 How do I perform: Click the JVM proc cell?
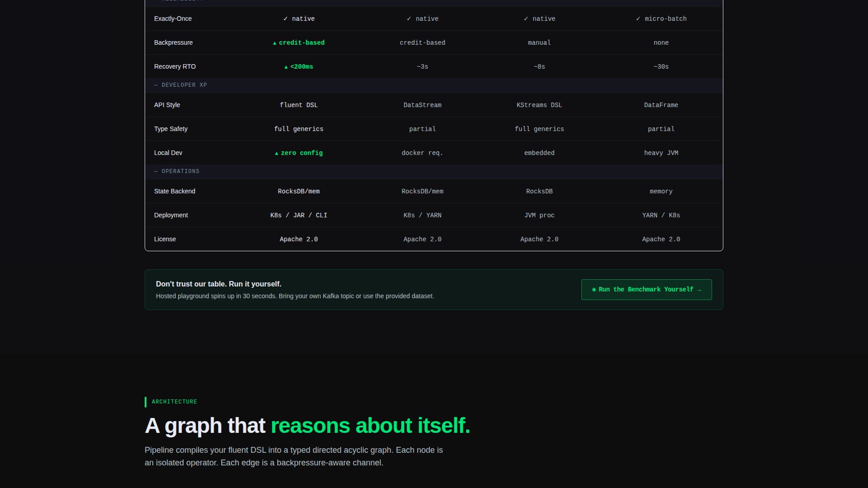tap(539, 215)
